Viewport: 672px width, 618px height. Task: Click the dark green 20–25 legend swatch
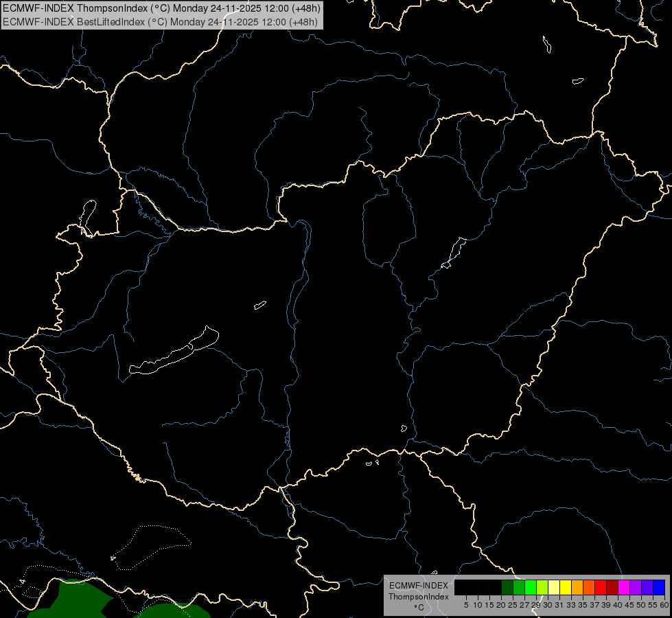click(x=507, y=587)
